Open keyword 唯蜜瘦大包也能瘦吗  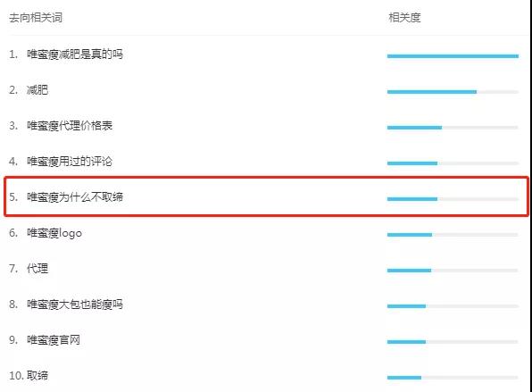pyautogui.click(x=75, y=304)
